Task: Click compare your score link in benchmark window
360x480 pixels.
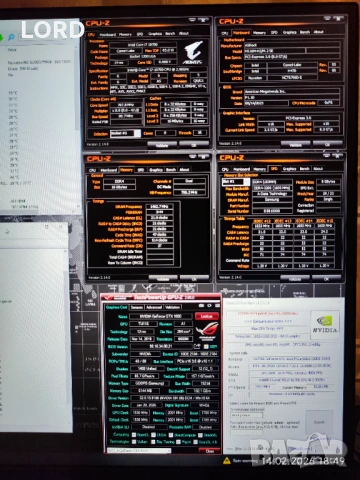Action: tap(268, 321)
